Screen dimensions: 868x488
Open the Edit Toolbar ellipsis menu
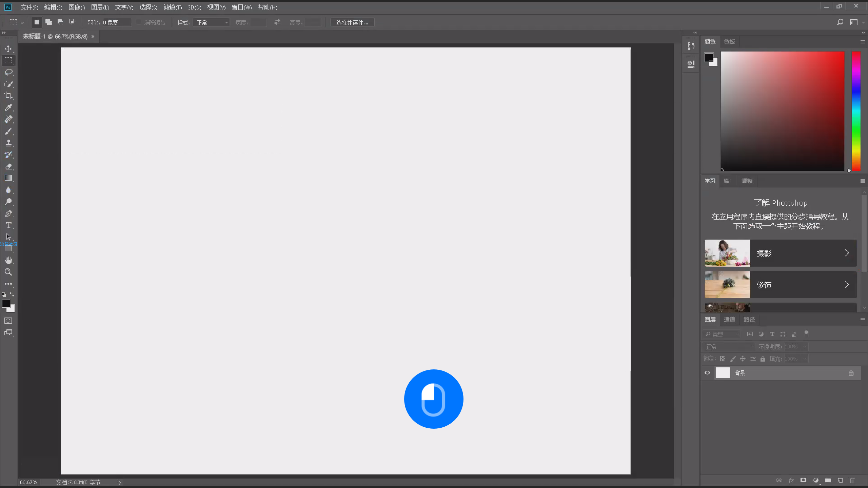8,284
